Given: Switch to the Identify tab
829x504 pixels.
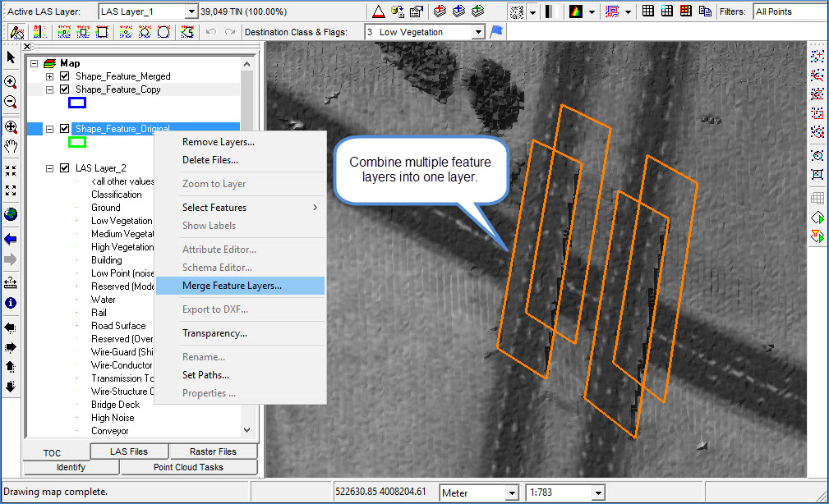Looking at the screenshot, I should (71, 467).
